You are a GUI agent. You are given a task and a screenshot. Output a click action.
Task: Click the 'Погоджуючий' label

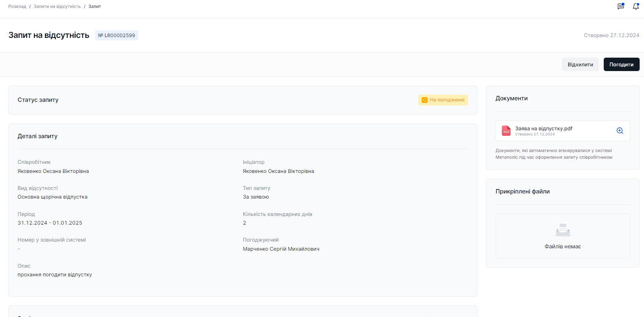(261, 240)
